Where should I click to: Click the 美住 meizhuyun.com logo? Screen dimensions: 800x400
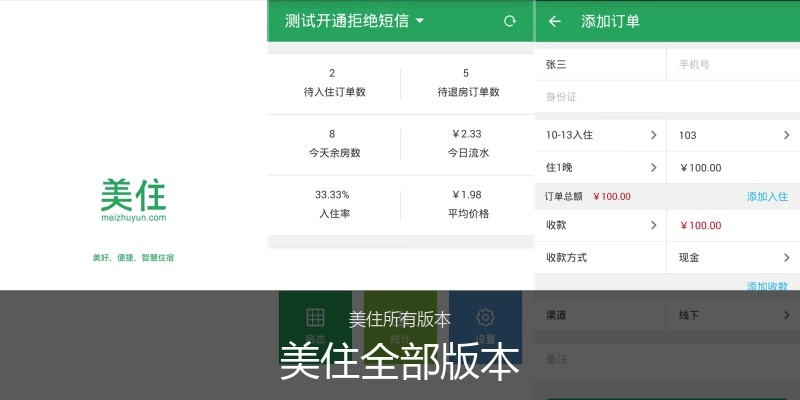134,201
